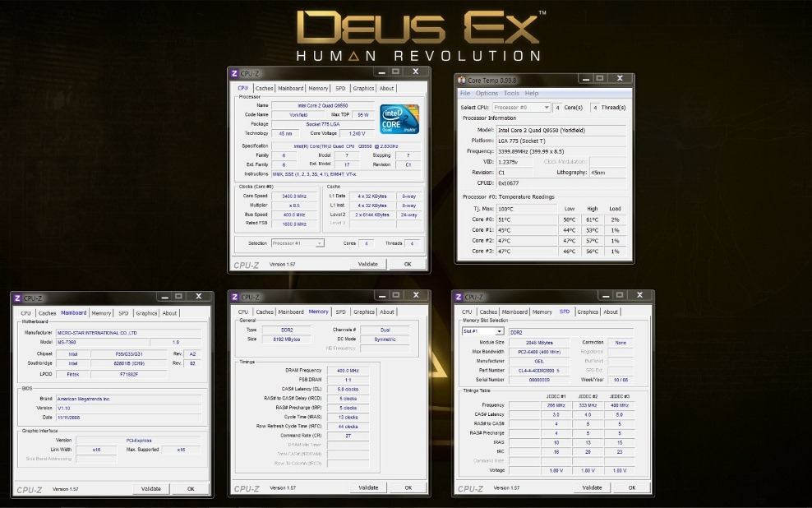Select CPU tab in the Mainboard window
Screen dimensions: 812x508
coord(26,313)
